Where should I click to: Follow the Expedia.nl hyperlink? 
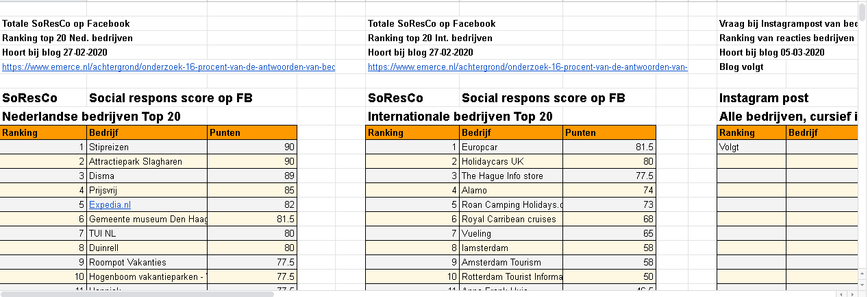pos(110,204)
